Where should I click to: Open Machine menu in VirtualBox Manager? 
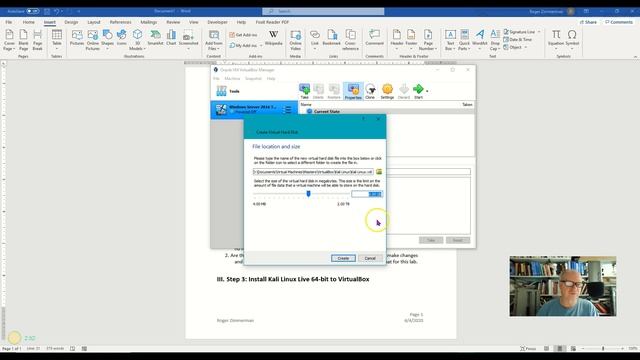[232, 78]
